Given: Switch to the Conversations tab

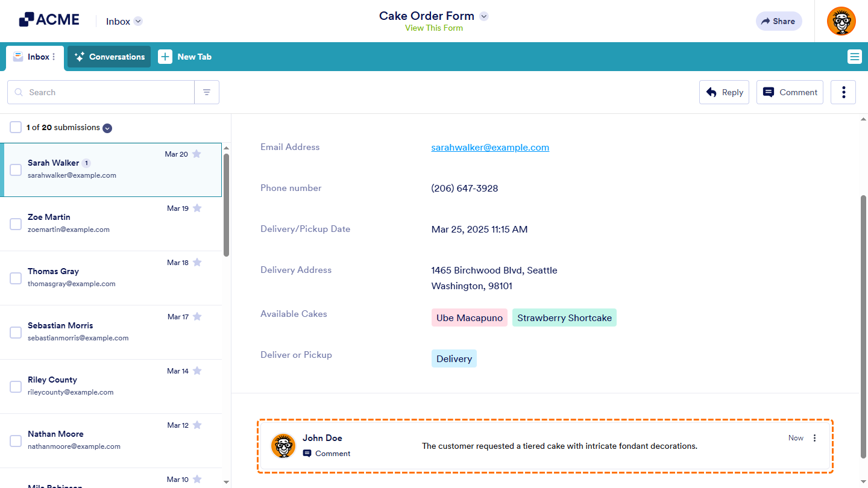Looking at the screenshot, I should (x=108, y=57).
